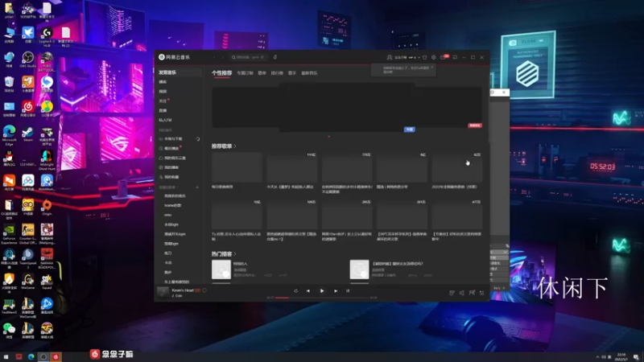Collapse the 创建的歌单 section header

[168, 187]
